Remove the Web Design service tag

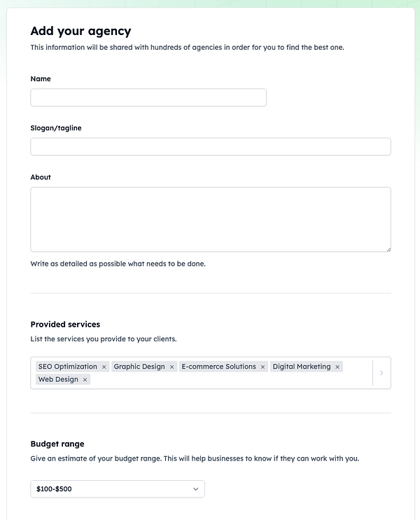point(85,380)
